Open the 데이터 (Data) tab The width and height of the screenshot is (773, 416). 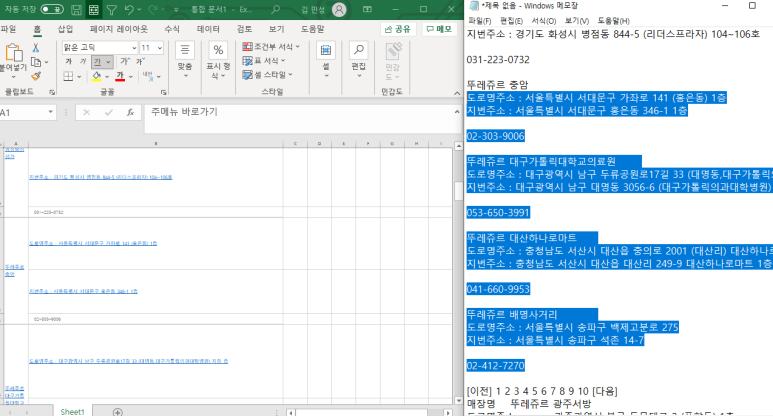(x=209, y=29)
